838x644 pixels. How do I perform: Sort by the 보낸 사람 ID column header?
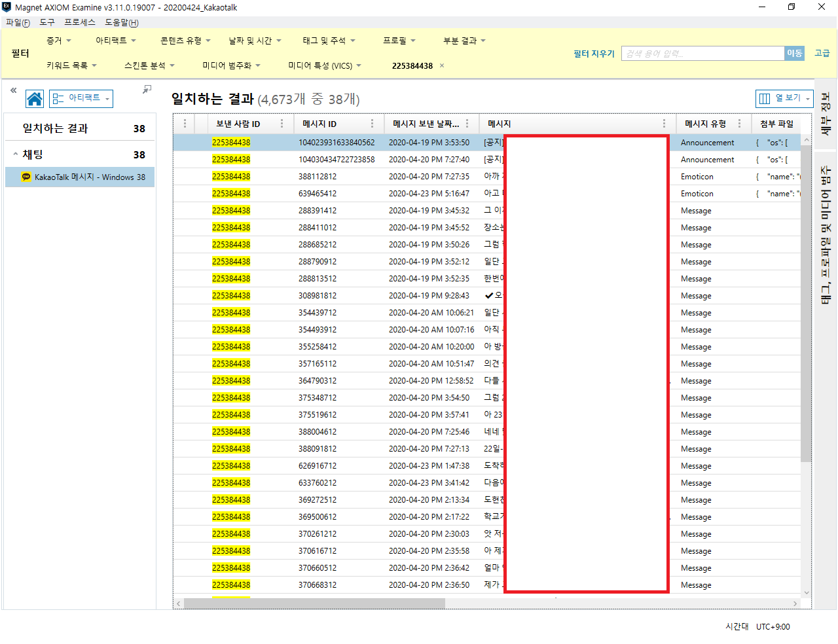238,124
